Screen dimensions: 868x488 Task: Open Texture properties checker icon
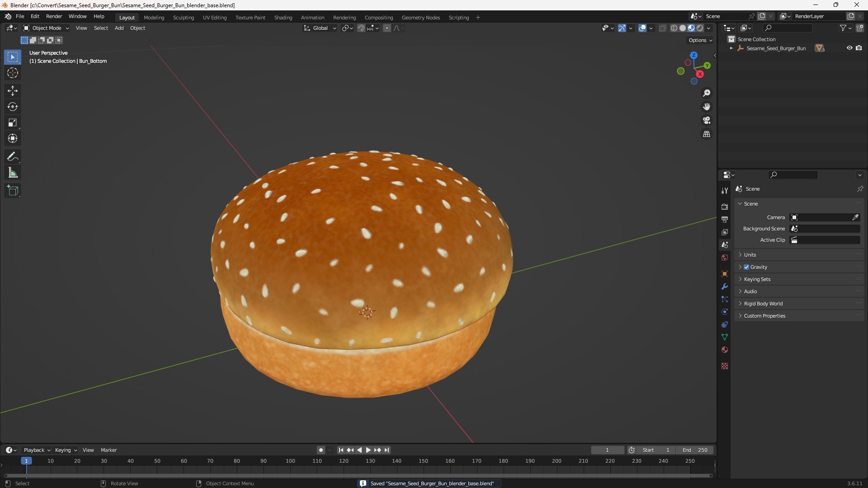[x=725, y=366]
